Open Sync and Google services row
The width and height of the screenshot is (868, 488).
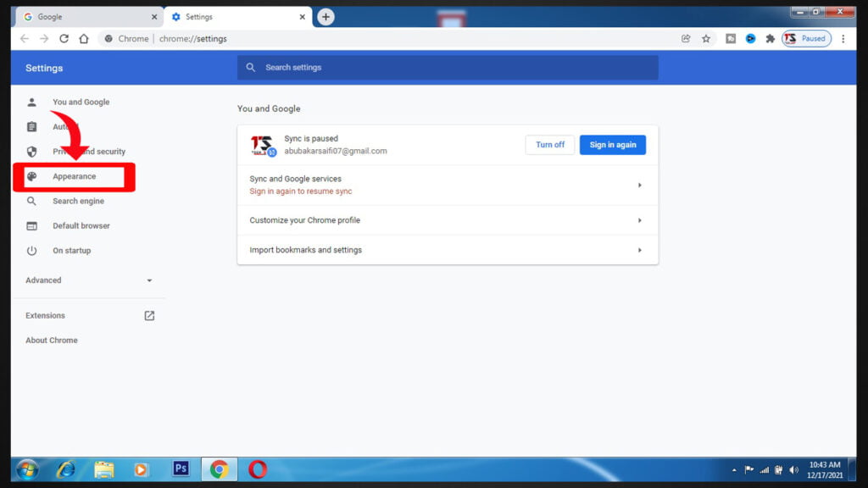point(448,186)
